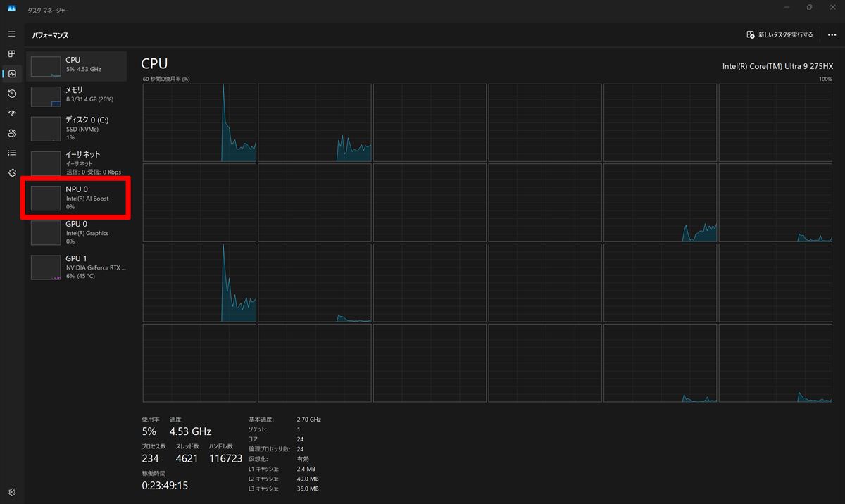Open the App history icon
The image size is (845, 504).
(12, 94)
